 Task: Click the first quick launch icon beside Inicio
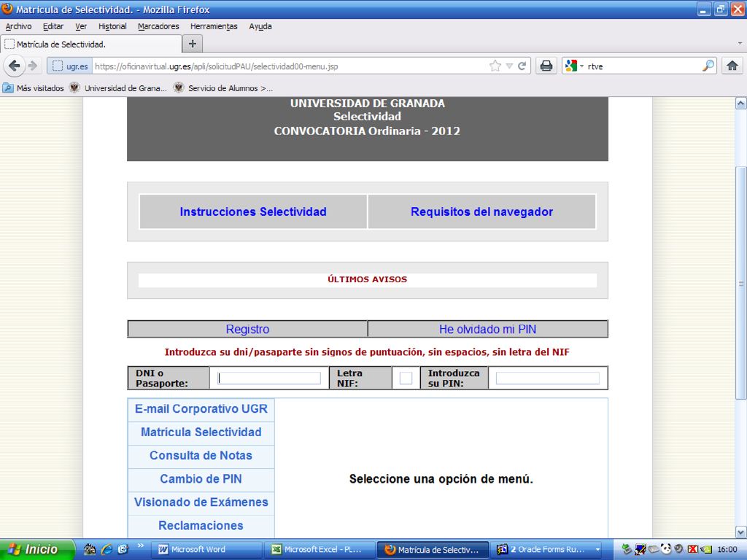tap(90, 549)
